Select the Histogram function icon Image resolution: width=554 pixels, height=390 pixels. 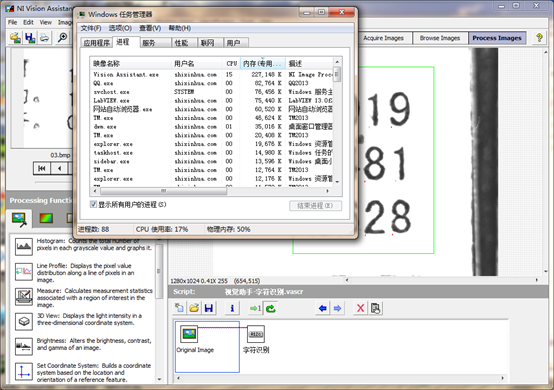[24, 246]
